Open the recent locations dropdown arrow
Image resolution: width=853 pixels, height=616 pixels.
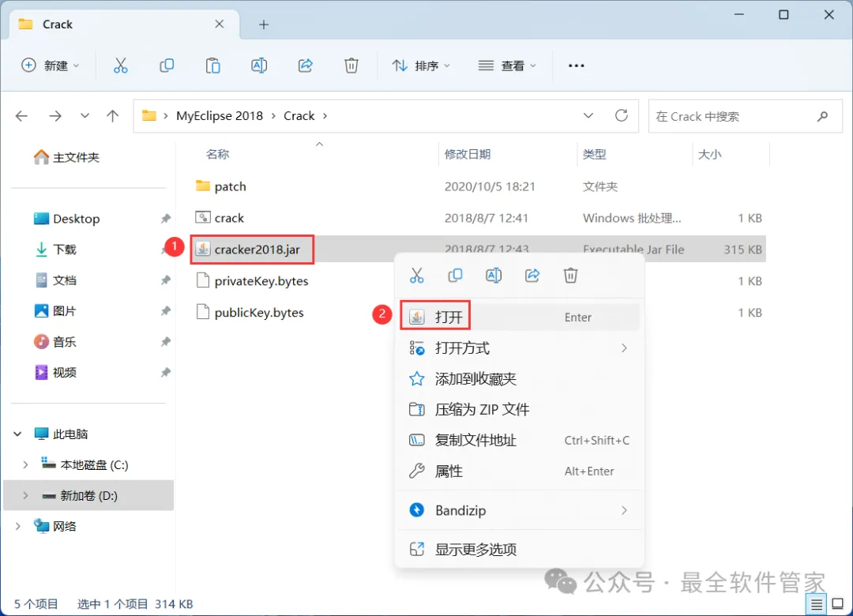tap(85, 116)
